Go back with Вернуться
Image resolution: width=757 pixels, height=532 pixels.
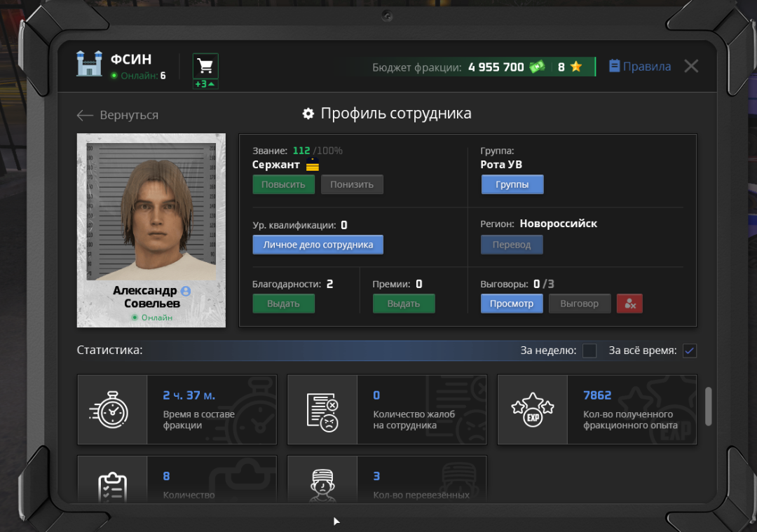point(118,115)
